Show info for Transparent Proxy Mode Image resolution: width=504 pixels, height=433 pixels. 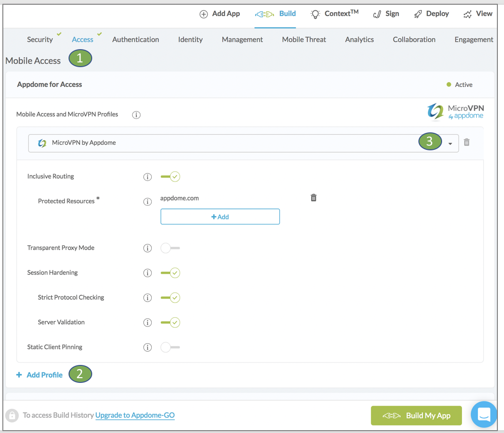click(x=148, y=248)
